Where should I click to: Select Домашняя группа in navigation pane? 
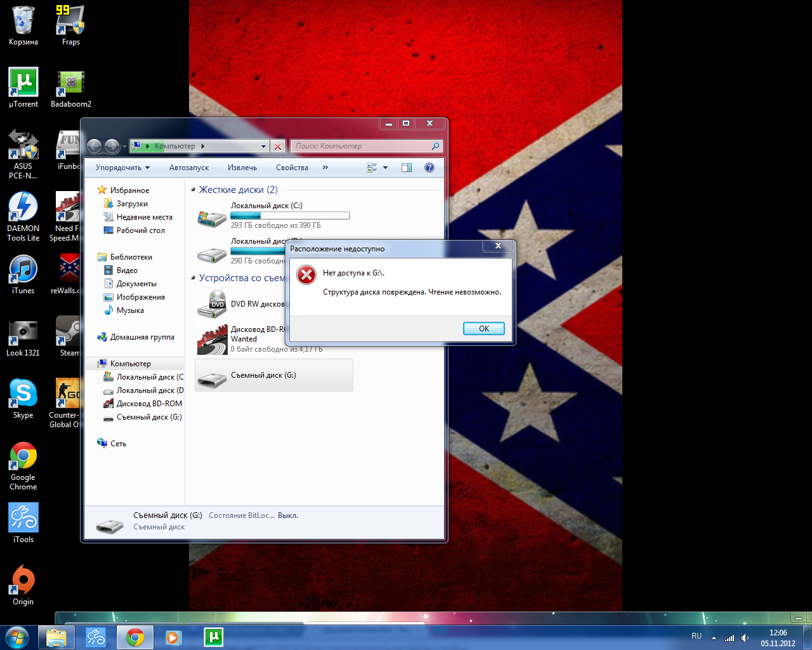[142, 337]
